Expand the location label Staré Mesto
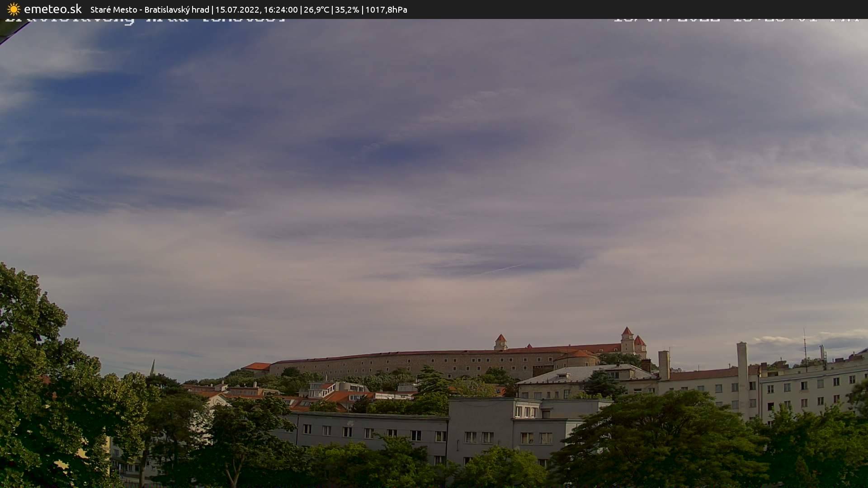868x488 pixels. pos(113,9)
